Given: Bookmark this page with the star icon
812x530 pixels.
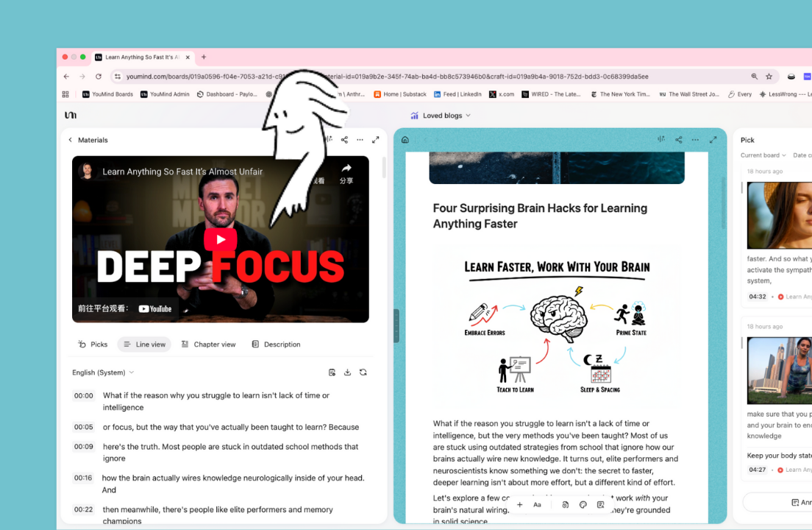Looking at the screenshot, I should (769, 76).
